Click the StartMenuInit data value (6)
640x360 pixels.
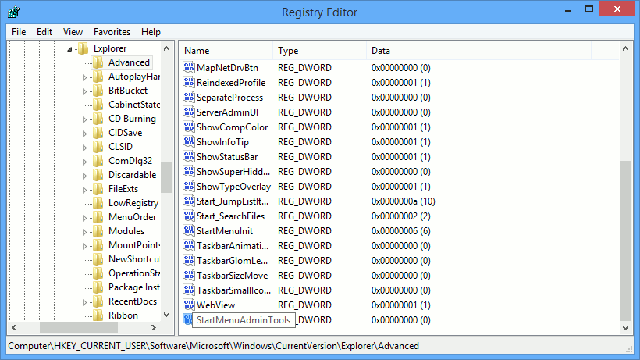click(x=400, y=231)
